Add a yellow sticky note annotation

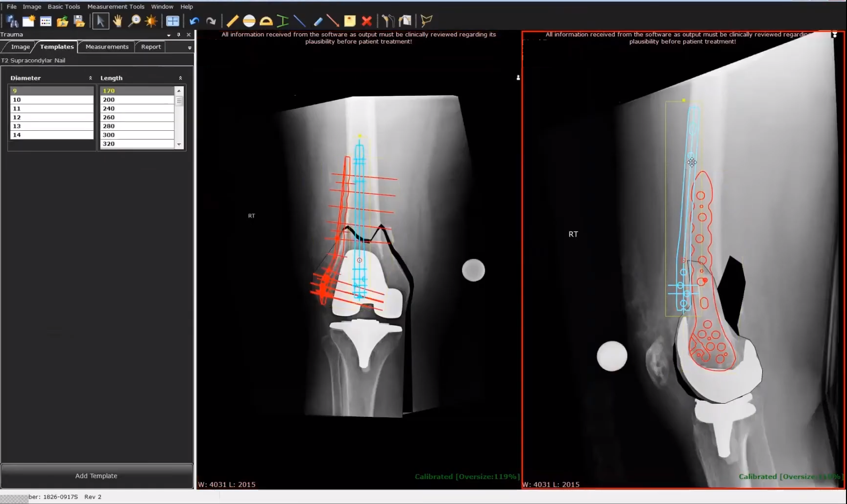tap(350, 21)
